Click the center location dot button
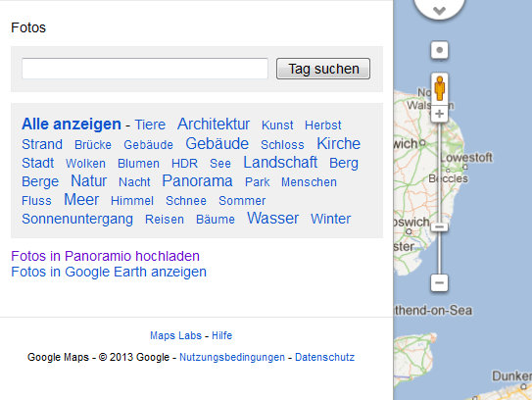 [x=439, y=50]
